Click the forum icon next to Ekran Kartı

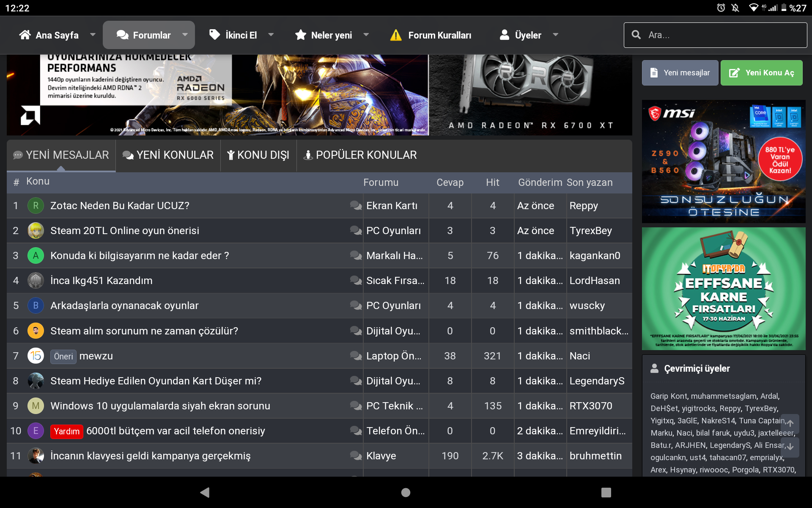(356, 206)
